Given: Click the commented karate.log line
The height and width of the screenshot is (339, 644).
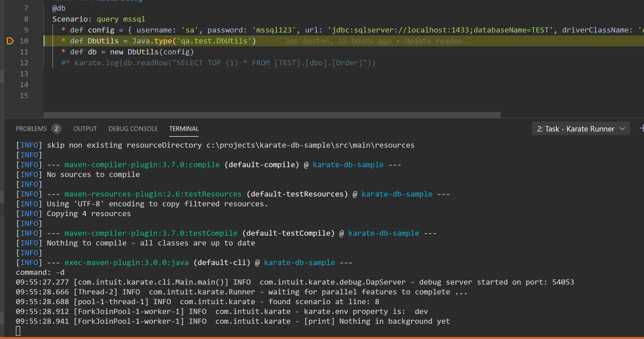Looking at the screenshot, I should coord(218,63).
